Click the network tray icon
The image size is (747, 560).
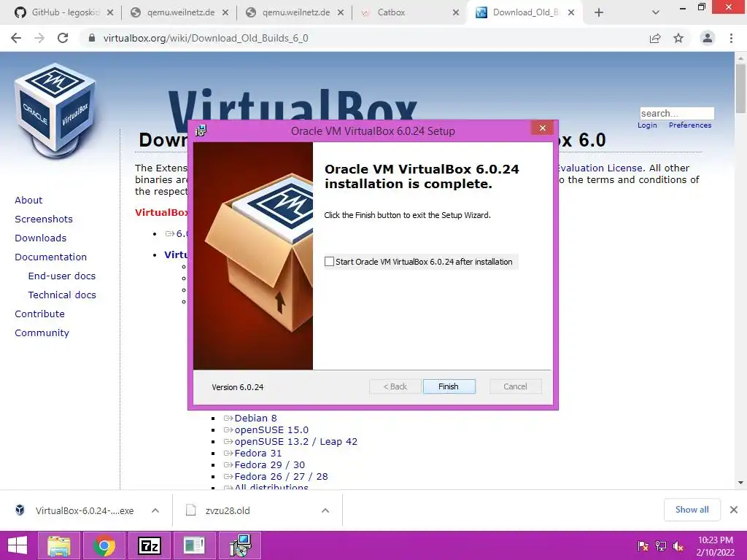tap(661, 546)
